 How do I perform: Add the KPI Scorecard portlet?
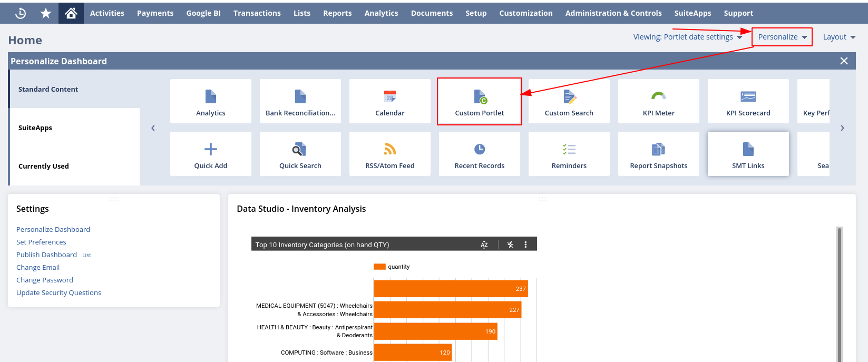[x=748, y=101]
